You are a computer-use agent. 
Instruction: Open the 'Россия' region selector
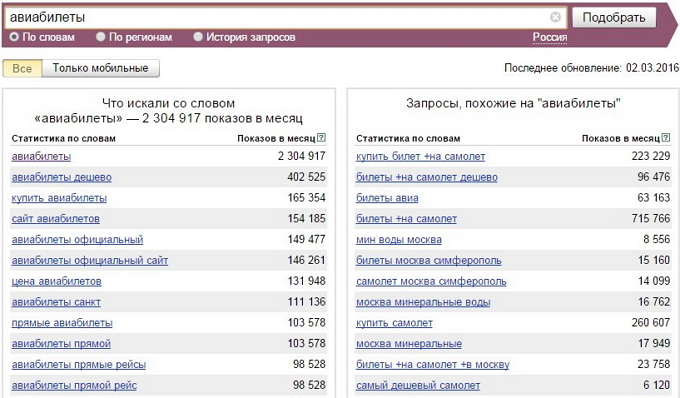pos(549,37)
